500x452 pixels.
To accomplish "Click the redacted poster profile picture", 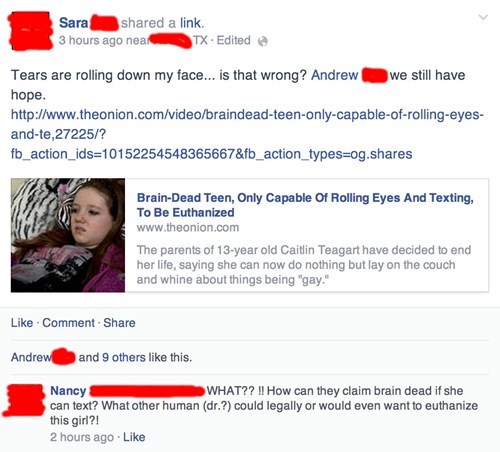I will click(30, 31).
